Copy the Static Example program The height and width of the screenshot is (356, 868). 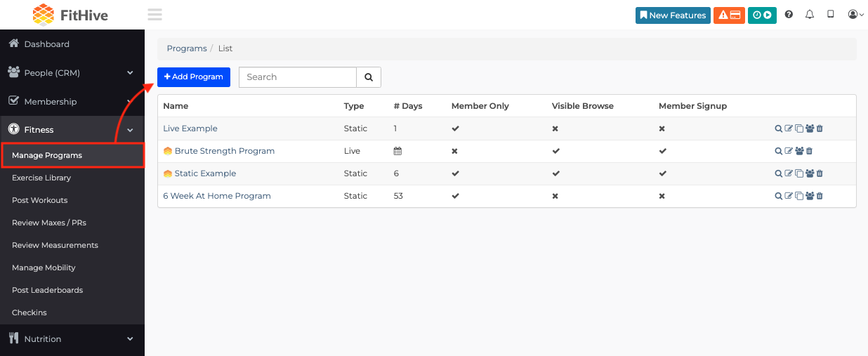click(799, 173)
